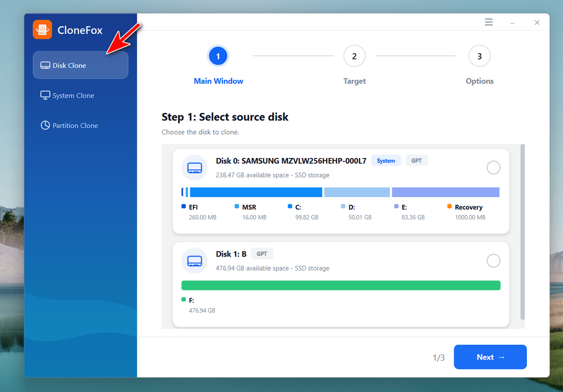Click 238.47 GB available space text
This screenshot has width=563, height=392.
[273, 175]
